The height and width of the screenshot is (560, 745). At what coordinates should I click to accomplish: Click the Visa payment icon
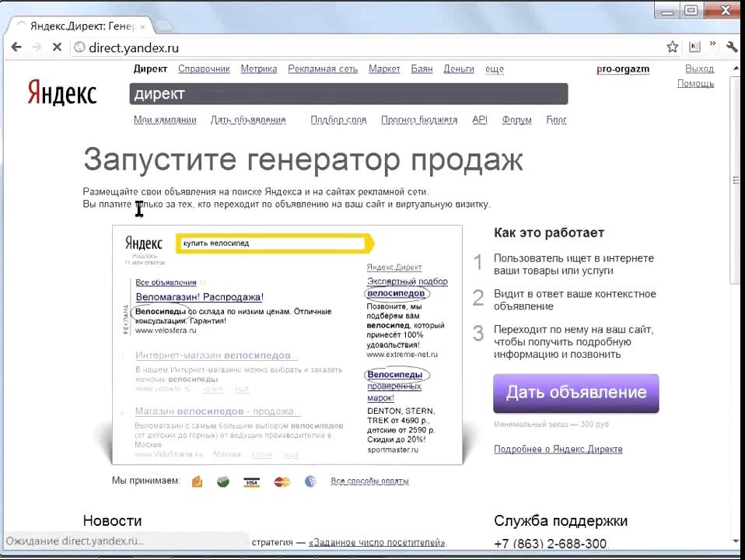pos(251,482)
